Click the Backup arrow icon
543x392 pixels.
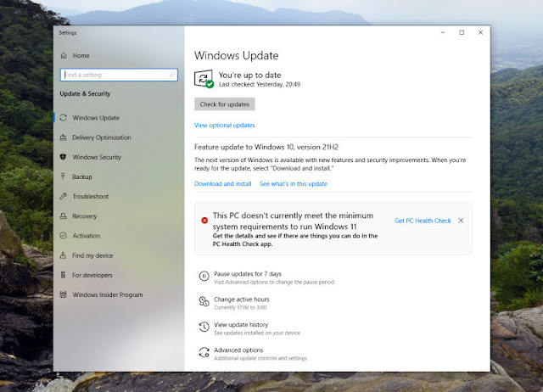(63, 176)
